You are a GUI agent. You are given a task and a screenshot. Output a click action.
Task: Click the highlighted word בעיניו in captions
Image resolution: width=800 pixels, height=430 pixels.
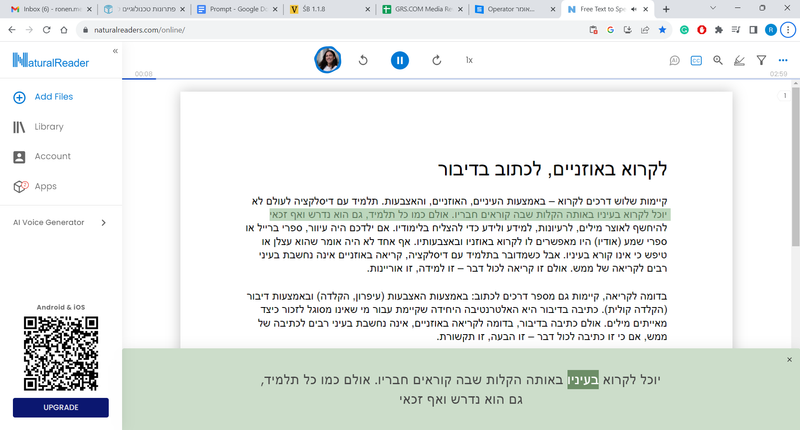[x=583, y=380]
